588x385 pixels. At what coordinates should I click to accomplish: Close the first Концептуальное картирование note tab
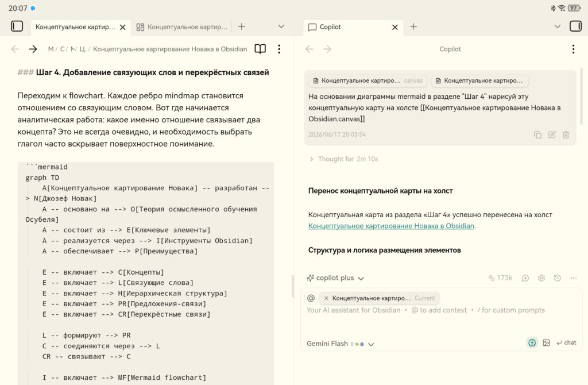[x=123, y=27]
